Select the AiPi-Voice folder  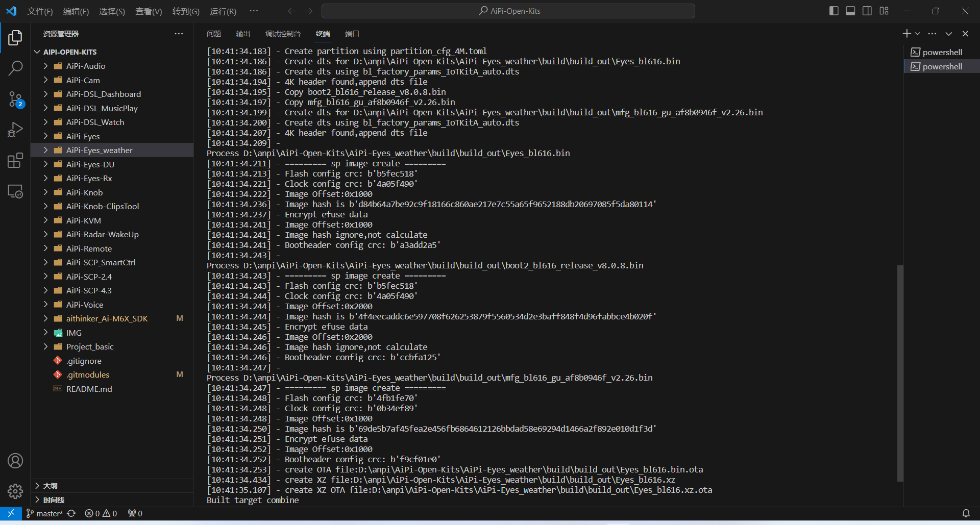coord(85,305)
